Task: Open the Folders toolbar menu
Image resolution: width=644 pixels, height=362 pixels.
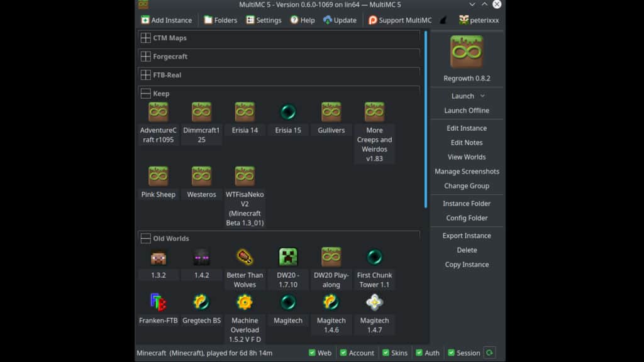Action: 221,20
